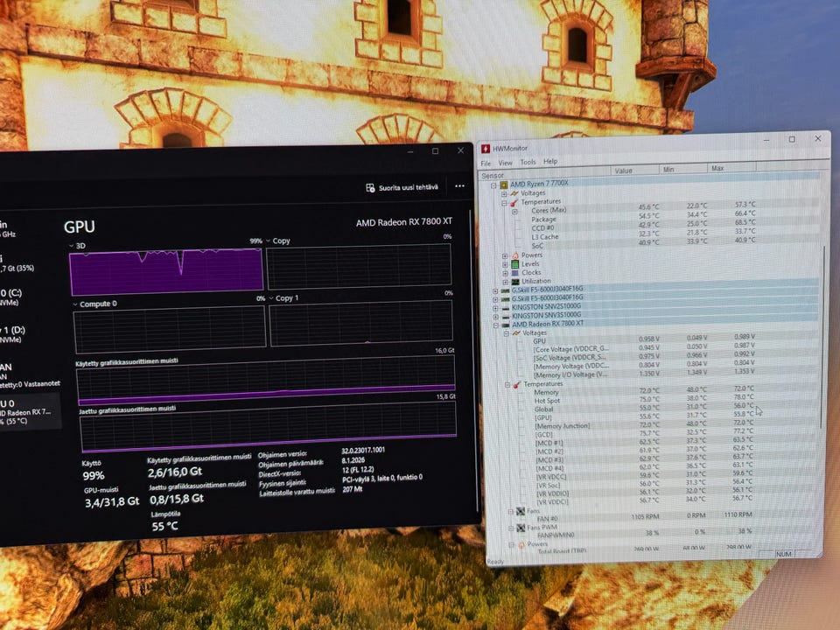Open the Tools menu in HWMonitor
This screenshot has width=840, height=630.
coord(528,162)
